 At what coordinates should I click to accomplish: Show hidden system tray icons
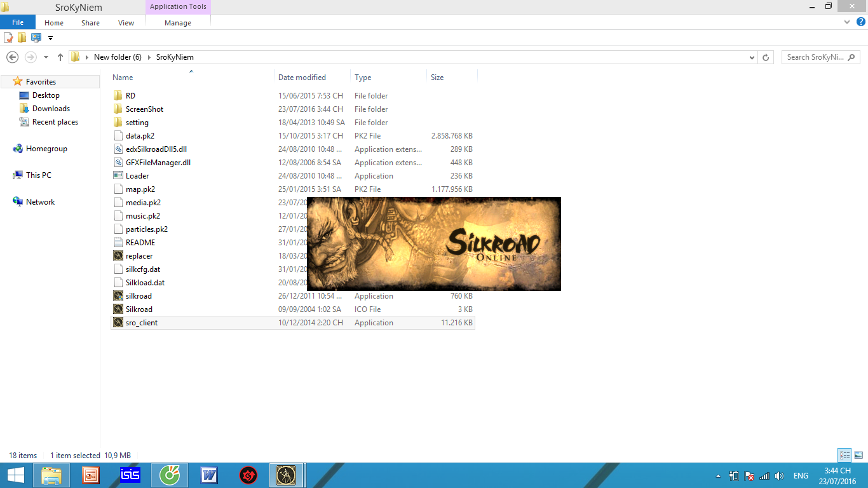coord(718,475)
